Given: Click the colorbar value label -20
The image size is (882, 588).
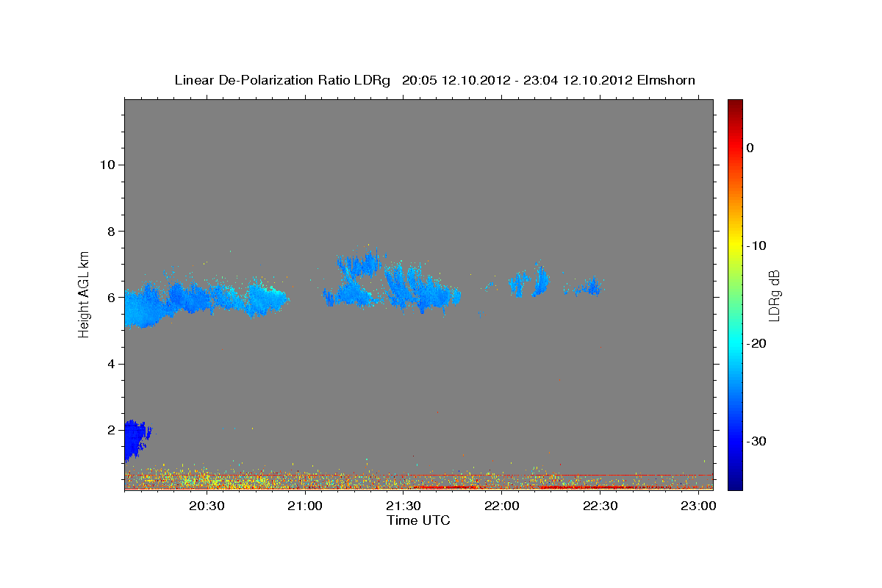Looking at the screenshot, I should [x=756, y=343].
